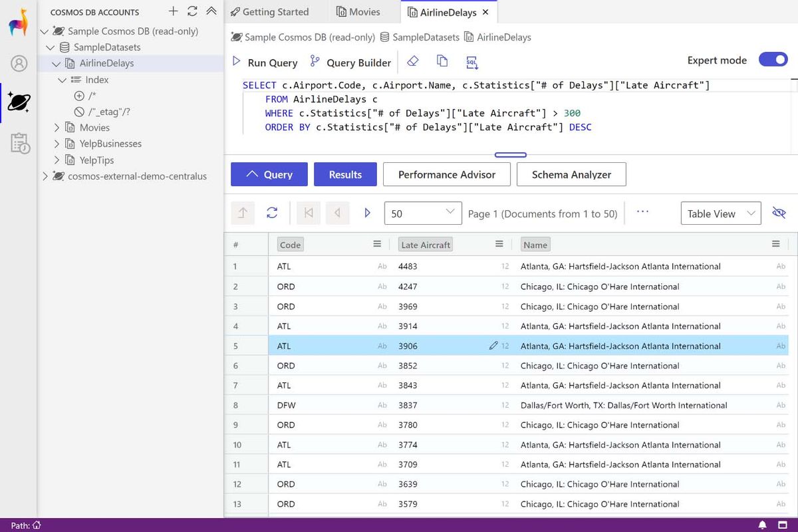This screenshot has width=798, height=532.
Task: Open the more options ellipsis in results toolbar
Action: (x=642, y=213)
